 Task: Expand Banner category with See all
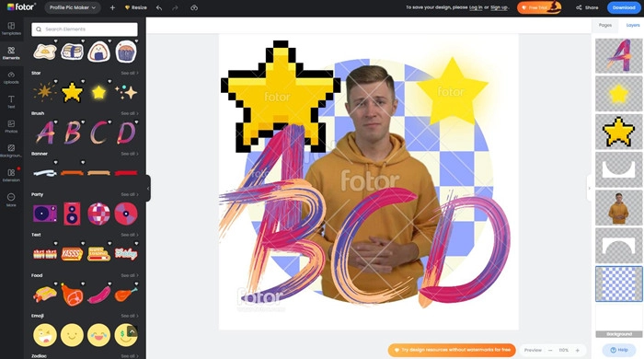130,154
